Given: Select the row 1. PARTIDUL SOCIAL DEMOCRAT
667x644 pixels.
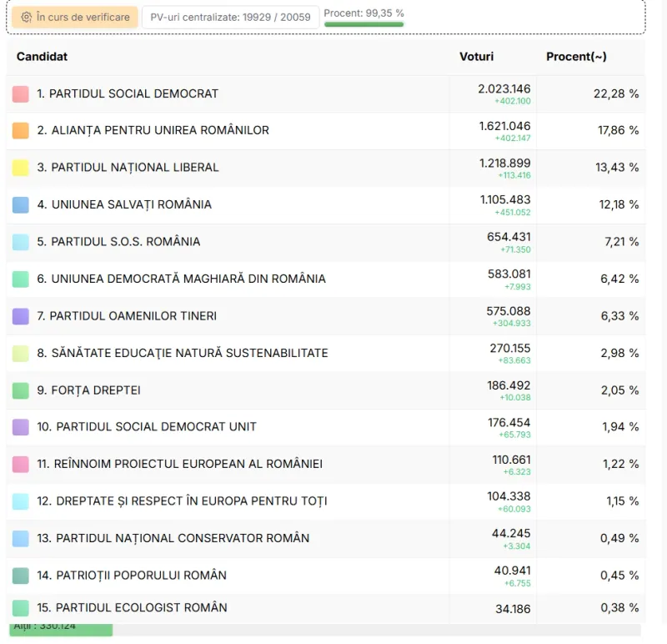Looking at the screenshot, I should pyautogui.click(x=326, y=94).
